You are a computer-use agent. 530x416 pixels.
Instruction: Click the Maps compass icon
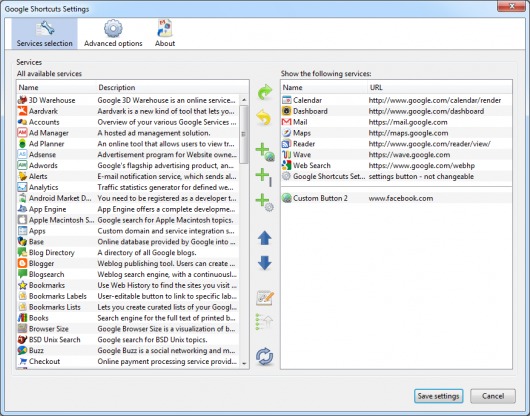286,133
